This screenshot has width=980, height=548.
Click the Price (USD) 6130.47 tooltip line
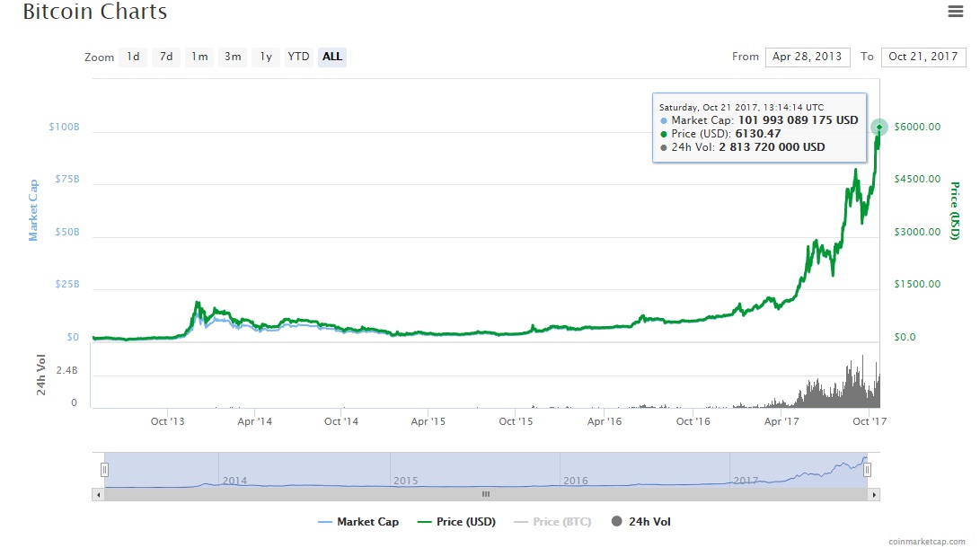point(720,134)
